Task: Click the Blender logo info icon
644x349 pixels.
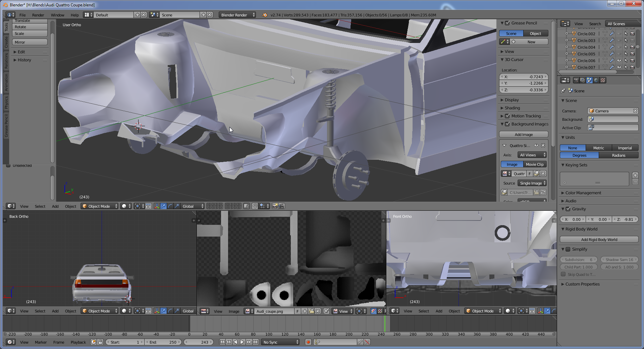Action: pyautogui.click(x=264, y=15)
